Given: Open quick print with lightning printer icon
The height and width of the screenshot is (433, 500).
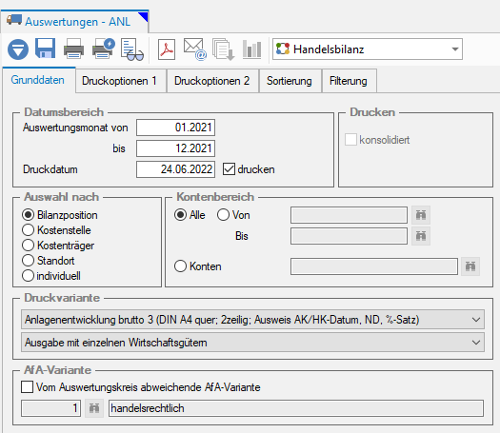Looking at the screenshot, I should 103,49.
